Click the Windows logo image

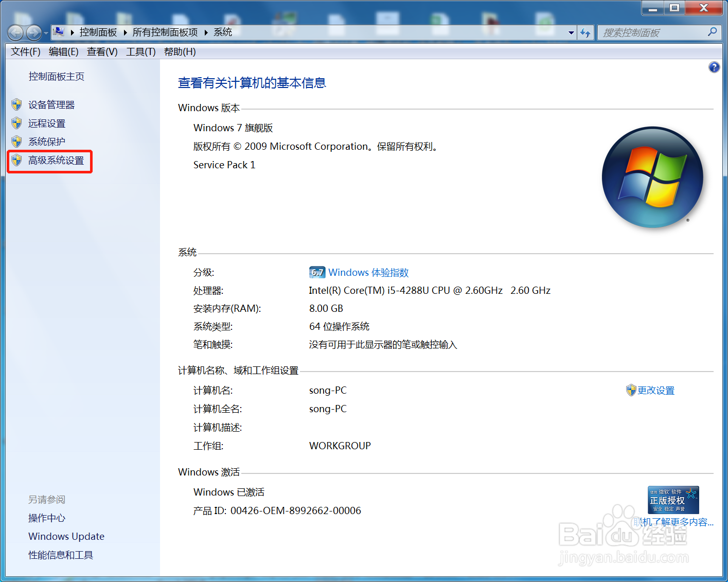652,177
